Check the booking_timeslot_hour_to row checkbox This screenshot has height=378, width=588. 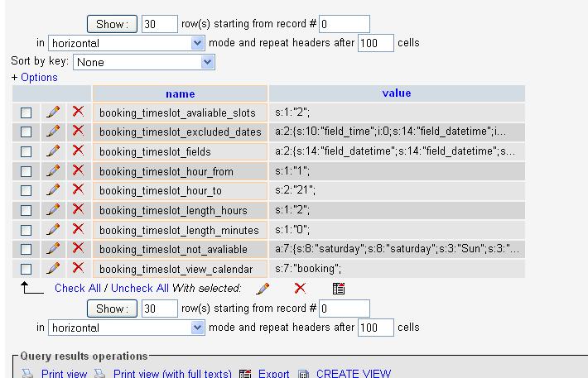[x=26, y=191]
